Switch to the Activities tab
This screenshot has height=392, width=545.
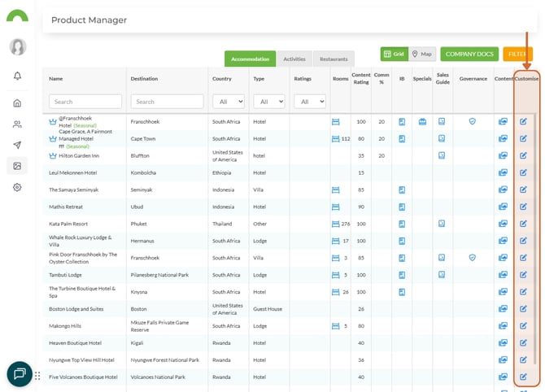click(x=294, y=59)
